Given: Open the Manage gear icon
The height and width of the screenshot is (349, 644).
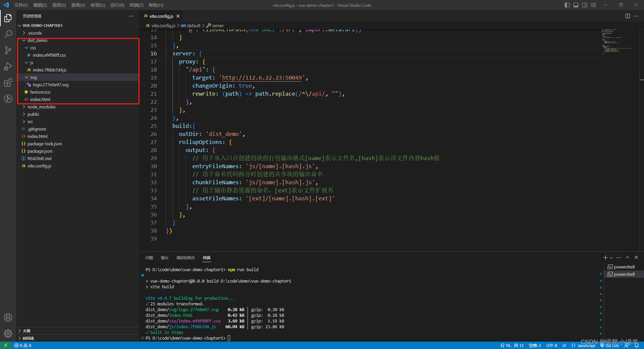Looking at the screenshot, I should pyautogui.click(x=8, y=334).
